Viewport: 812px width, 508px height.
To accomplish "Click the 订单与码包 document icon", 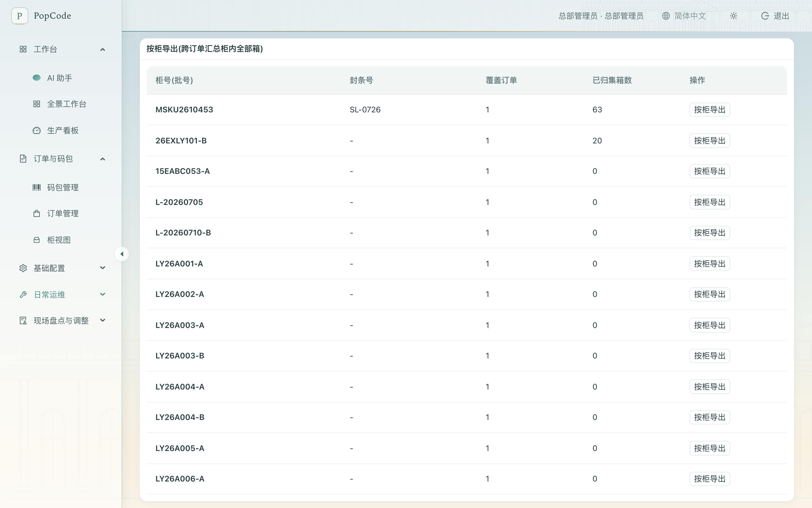I will pos(23,159).
